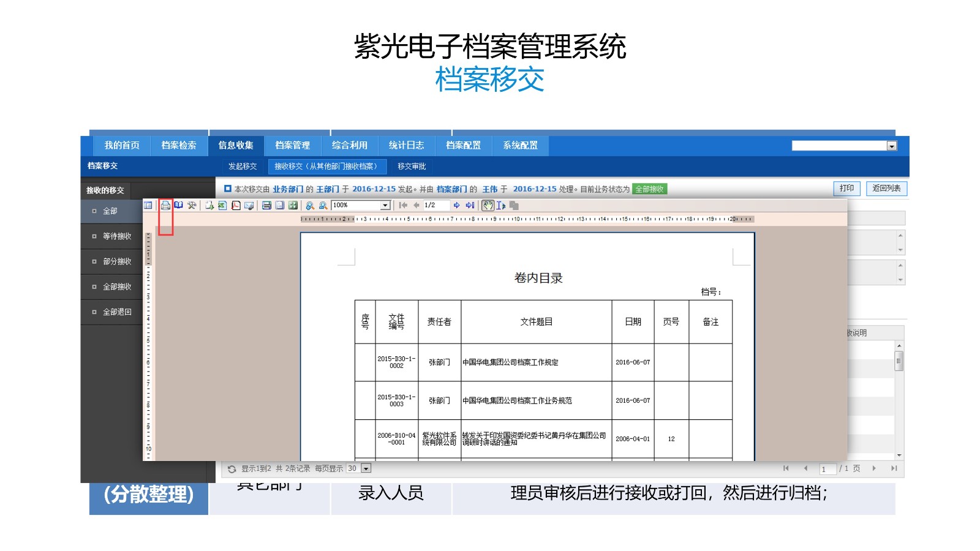This screenshot has width=980, height=551.
Task: Click the 打印 button
Action: click(847, 189)
